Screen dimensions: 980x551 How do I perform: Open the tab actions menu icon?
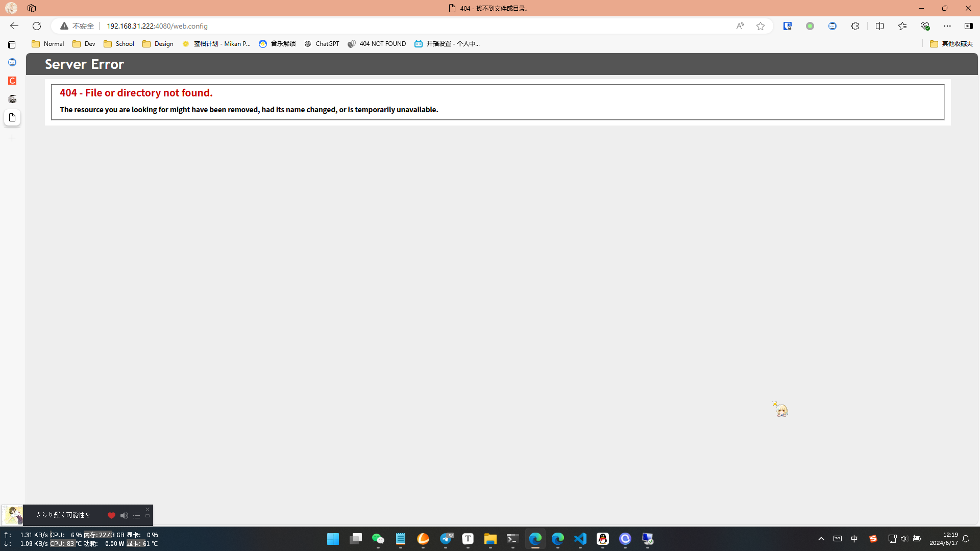12,45
